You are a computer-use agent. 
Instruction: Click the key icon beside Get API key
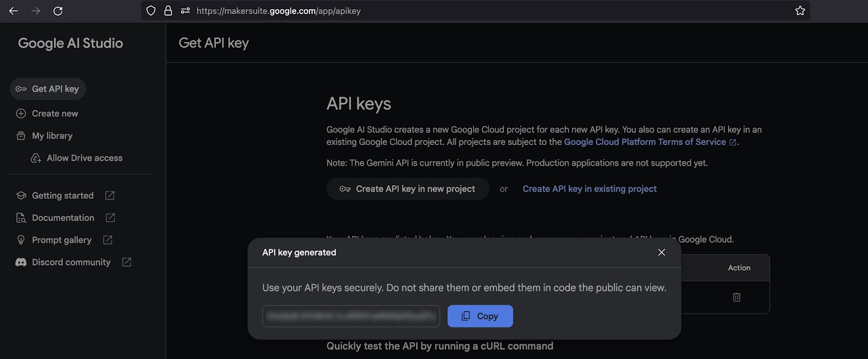coord(21,89)
